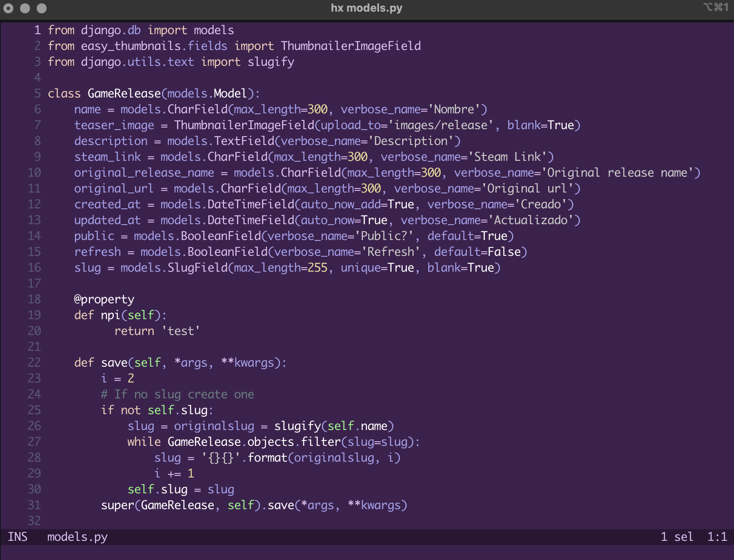The width and height of the screenshot is (734, 560).
Task: Click the save method name on line 22
Action: click(114, 362)
